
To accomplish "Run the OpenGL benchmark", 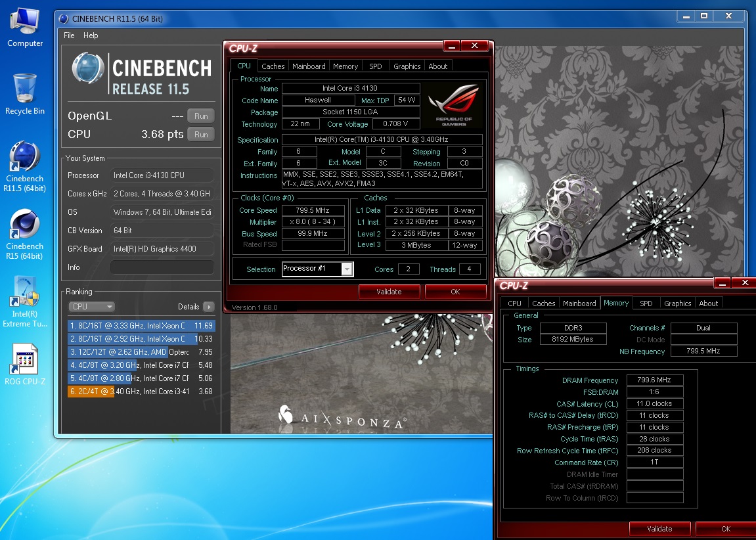I will click(201, 116).
